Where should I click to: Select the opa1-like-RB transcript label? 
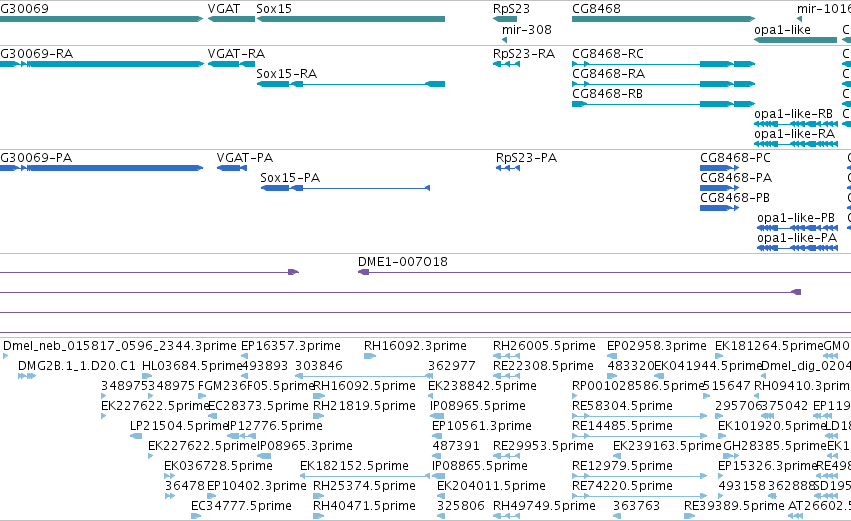tap(793, 114)
